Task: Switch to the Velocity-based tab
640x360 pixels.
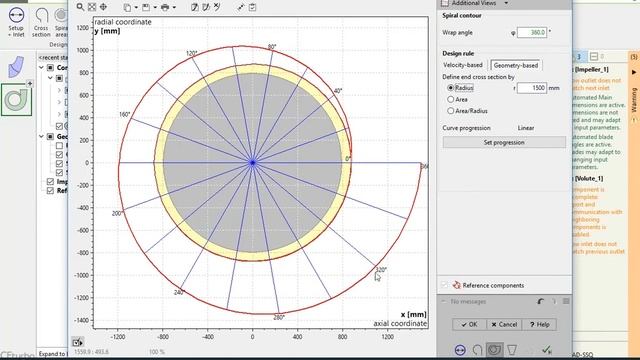Action: 463,65
